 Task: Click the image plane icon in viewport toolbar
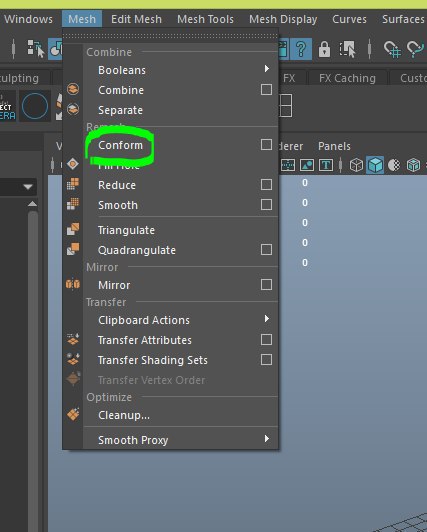pos(307,166)
